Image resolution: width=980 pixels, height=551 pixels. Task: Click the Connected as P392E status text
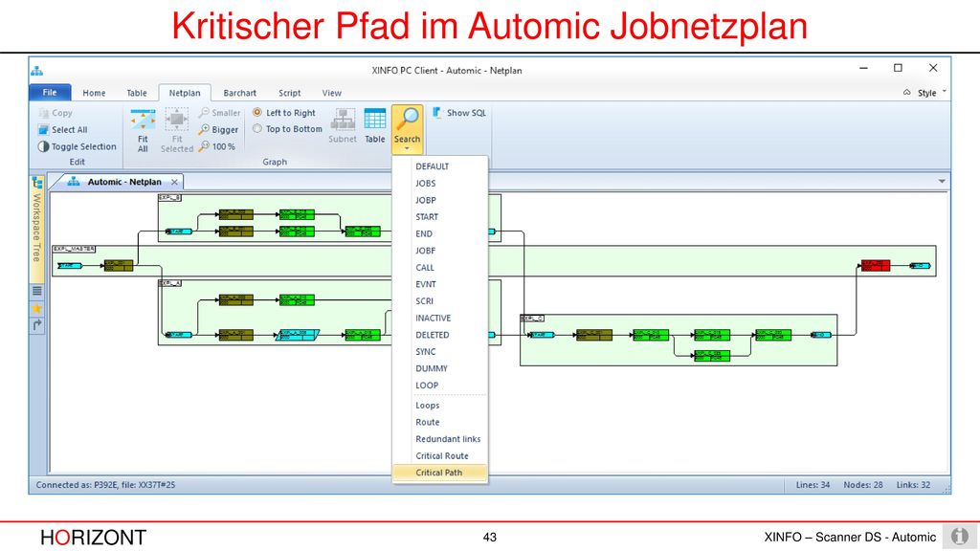(x=105, y=485)
